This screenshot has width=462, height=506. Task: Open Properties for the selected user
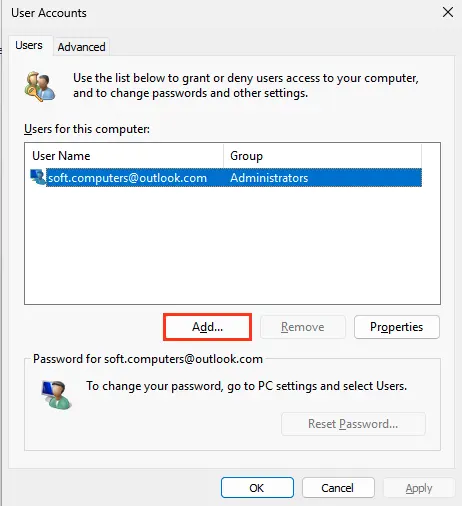click(397, 327)
